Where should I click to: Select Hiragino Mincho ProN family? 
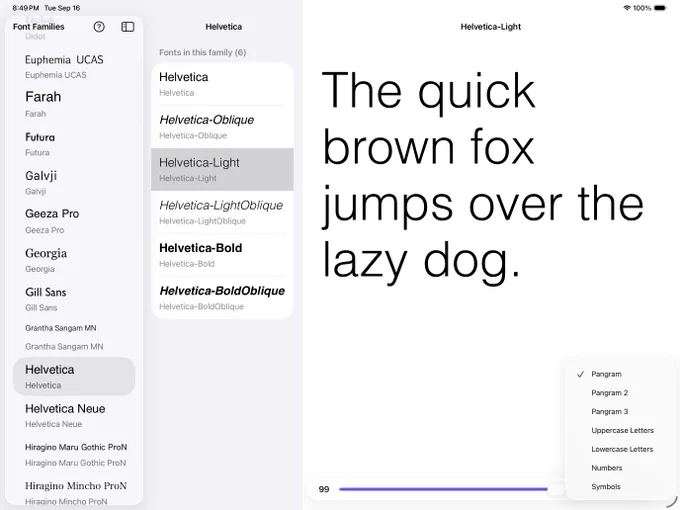pos(74,493)
